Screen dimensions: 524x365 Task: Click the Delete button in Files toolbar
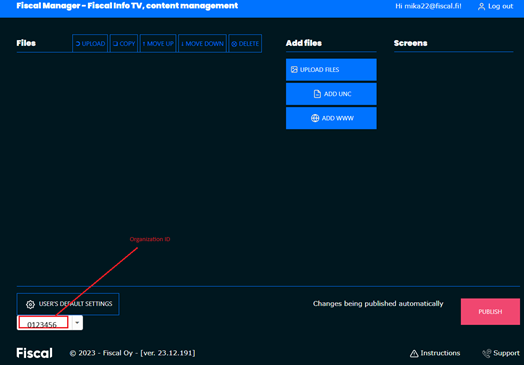(245, 43)
